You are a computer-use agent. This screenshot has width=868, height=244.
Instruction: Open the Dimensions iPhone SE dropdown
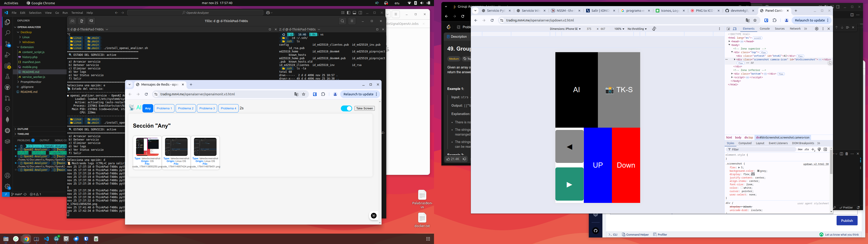[565, 29]
